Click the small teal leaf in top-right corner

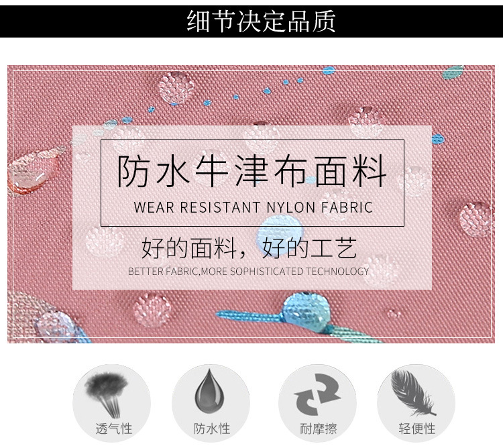(x=453, y=72)
